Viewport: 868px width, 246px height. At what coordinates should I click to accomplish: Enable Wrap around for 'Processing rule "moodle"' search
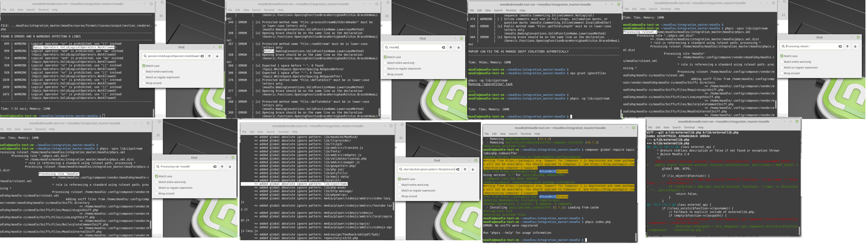click(156, 193)
